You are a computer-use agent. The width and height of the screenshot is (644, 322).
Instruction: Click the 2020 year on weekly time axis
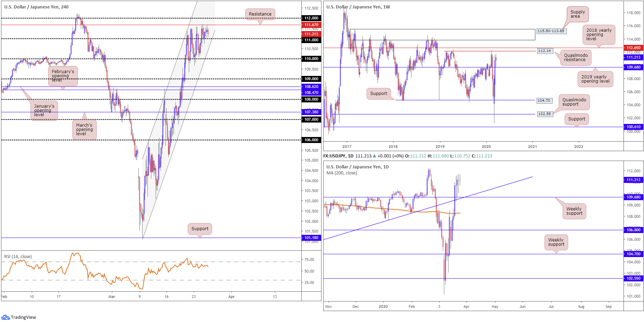click(486, 147)
